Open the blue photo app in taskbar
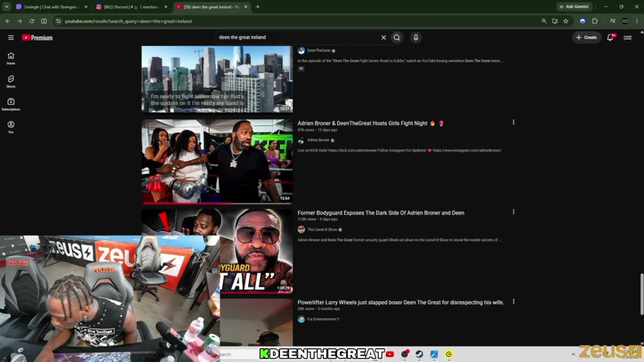Screen dimensions: 644x362 pyautogui.click(x=434, y=354)
